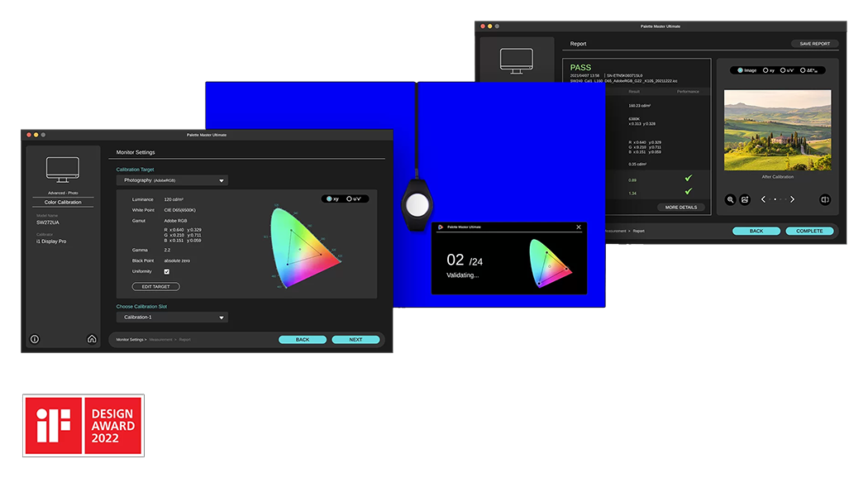Image resolution: width=868 pixels, height=478 pixels.
Task: Click the Black Point value absolute zero
Action: coord(177,261)
